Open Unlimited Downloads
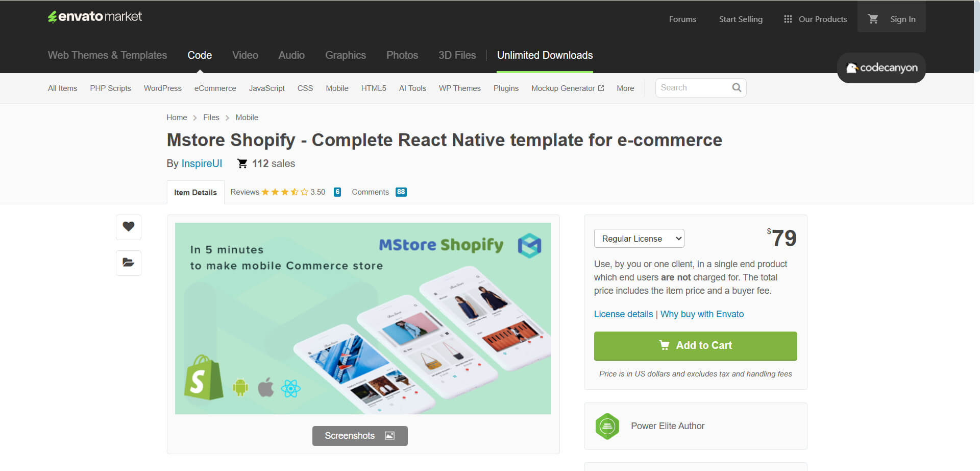The height and width of the screenshot is (471, 980). tap(545, 55)
